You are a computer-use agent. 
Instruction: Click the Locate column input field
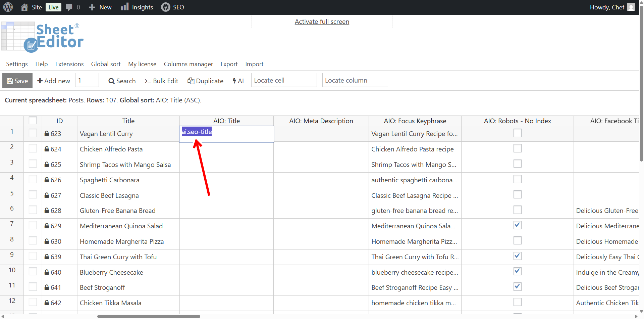355,80
